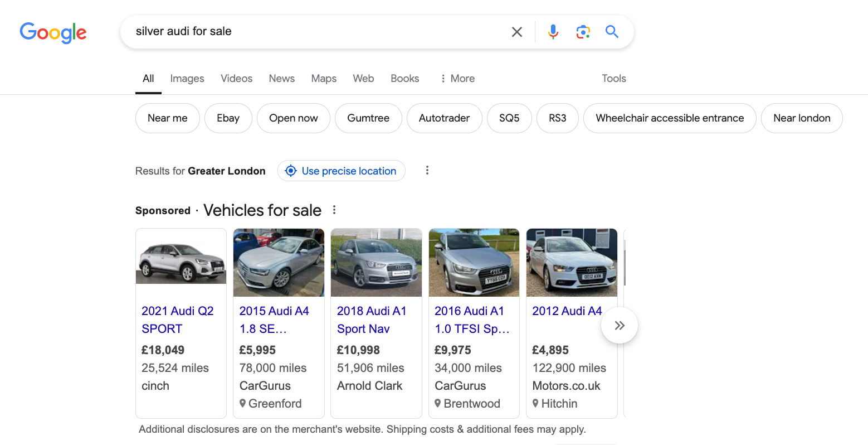Image resolution: width=868 pixels, height=445 pixels.
Task: Clear the search query with the X icon
Action: click(516, 32)
